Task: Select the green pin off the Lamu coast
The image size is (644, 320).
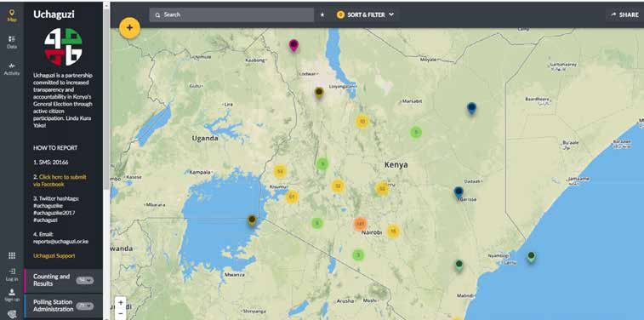Action: tap(531, 257)
